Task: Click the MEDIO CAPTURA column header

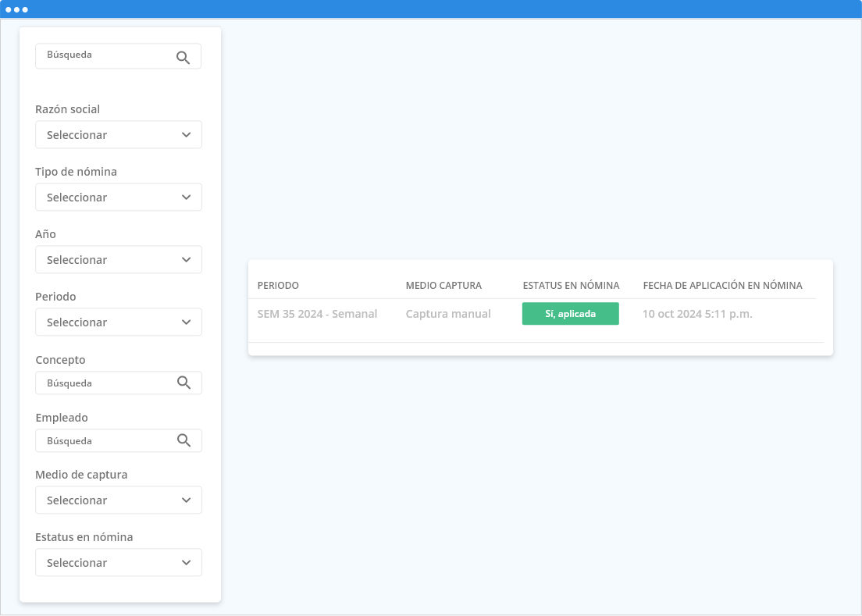Action: 443,286
